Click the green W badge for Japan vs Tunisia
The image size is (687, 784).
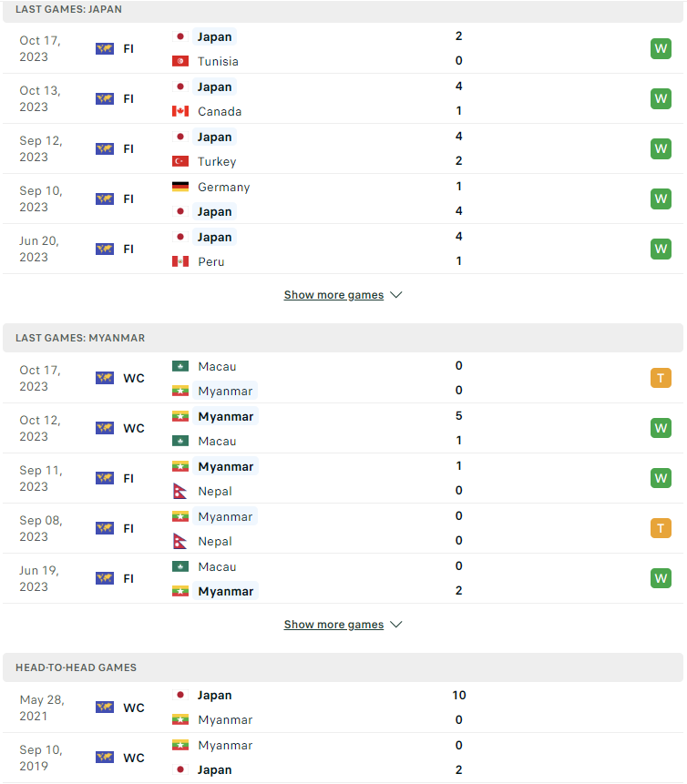661,48
